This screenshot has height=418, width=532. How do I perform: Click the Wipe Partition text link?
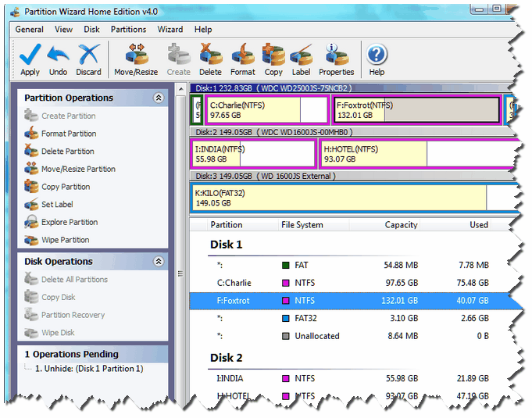(x=66, y=240)
